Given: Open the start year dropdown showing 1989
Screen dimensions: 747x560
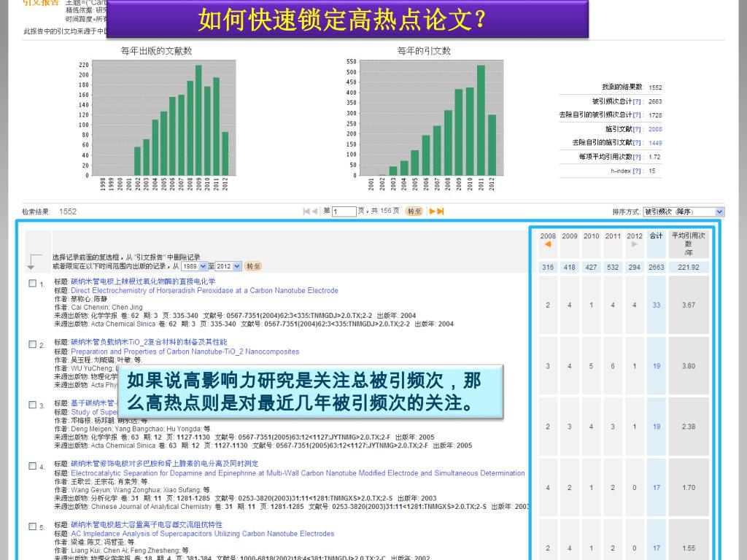Looking at the screenshot, I should pyautogui.click(x=194, y=266).
